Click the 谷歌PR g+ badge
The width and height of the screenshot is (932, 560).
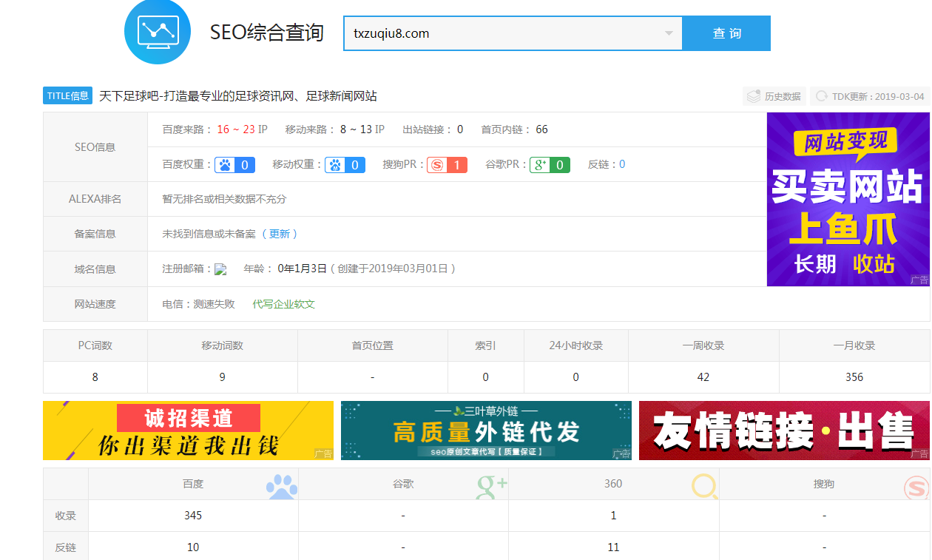click(x=550, y=165)
